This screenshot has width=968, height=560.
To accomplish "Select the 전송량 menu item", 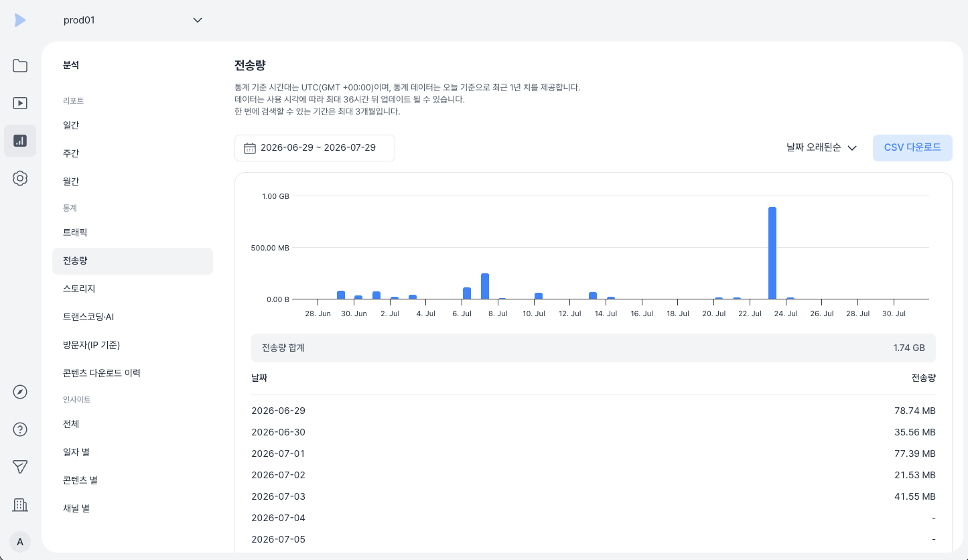I will (x=133, y=261).
